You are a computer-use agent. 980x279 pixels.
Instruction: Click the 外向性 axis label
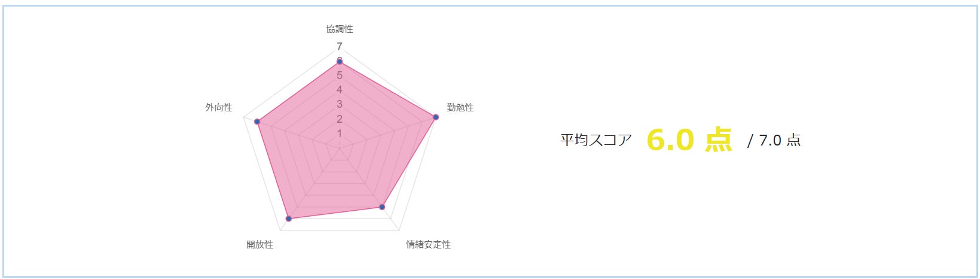tap(218, 107)
